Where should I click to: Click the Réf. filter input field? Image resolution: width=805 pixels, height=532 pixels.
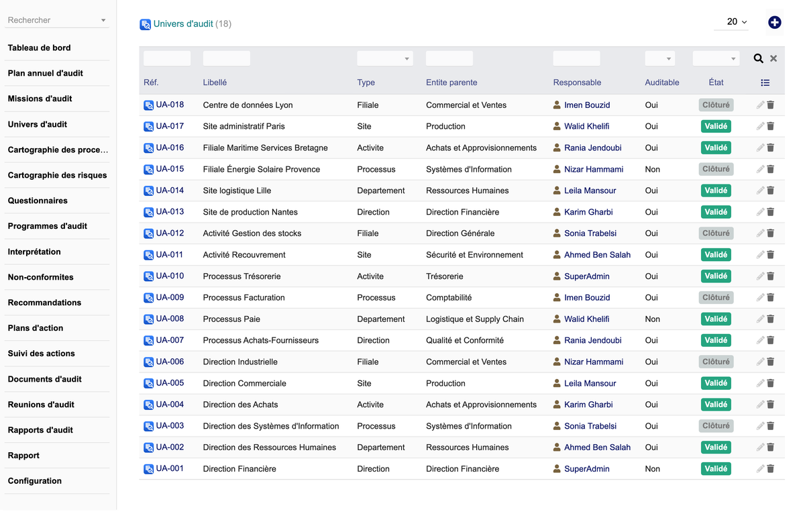pos(167,58)
